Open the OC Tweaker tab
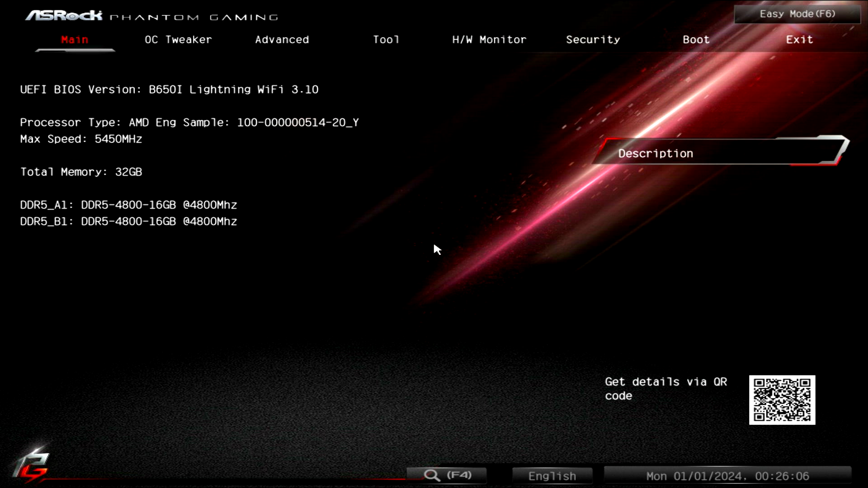 pyautogui.click(x=178, y=40)
